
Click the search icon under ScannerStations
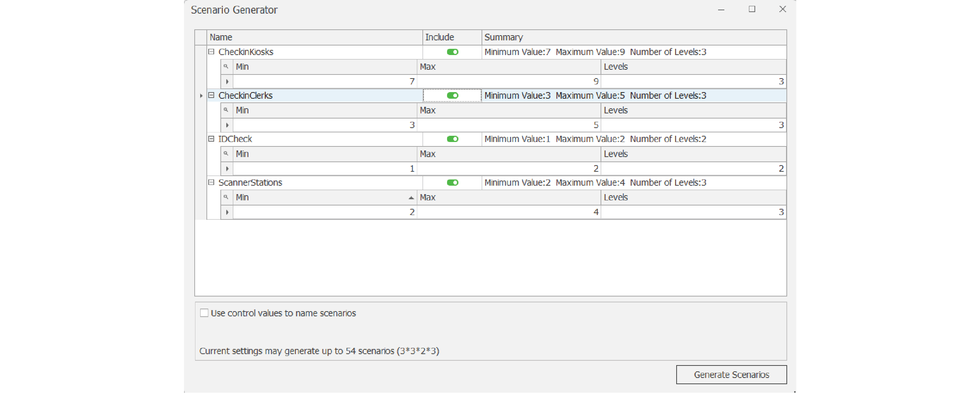click(226, 197)
